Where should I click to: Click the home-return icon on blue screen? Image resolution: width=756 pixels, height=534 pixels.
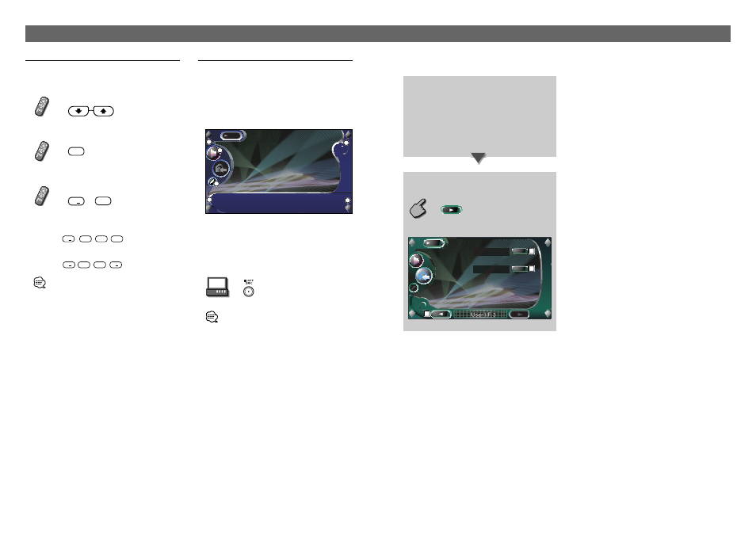click(x=221, y=169)
